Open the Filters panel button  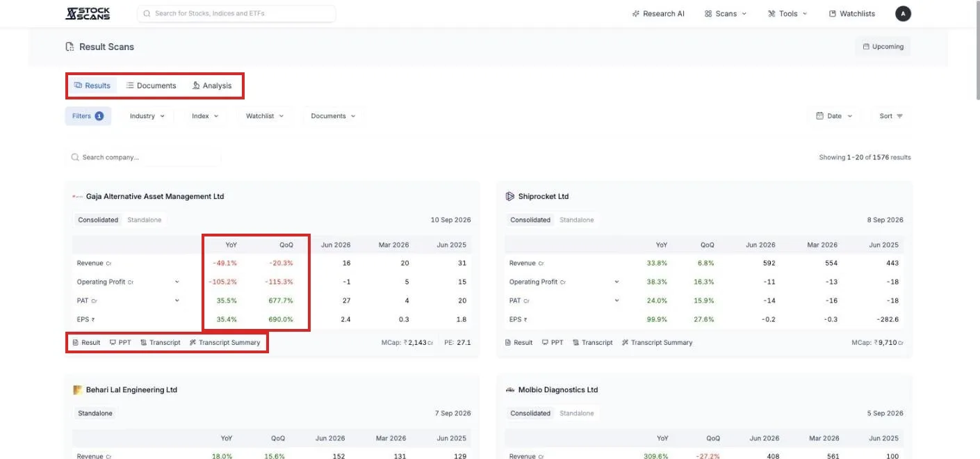[88, 116]
